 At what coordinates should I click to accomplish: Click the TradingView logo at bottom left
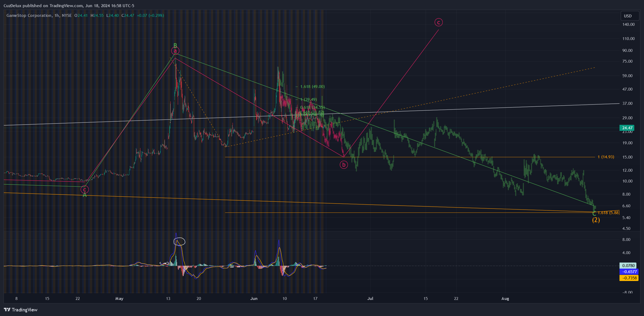[x=21, y=310]
